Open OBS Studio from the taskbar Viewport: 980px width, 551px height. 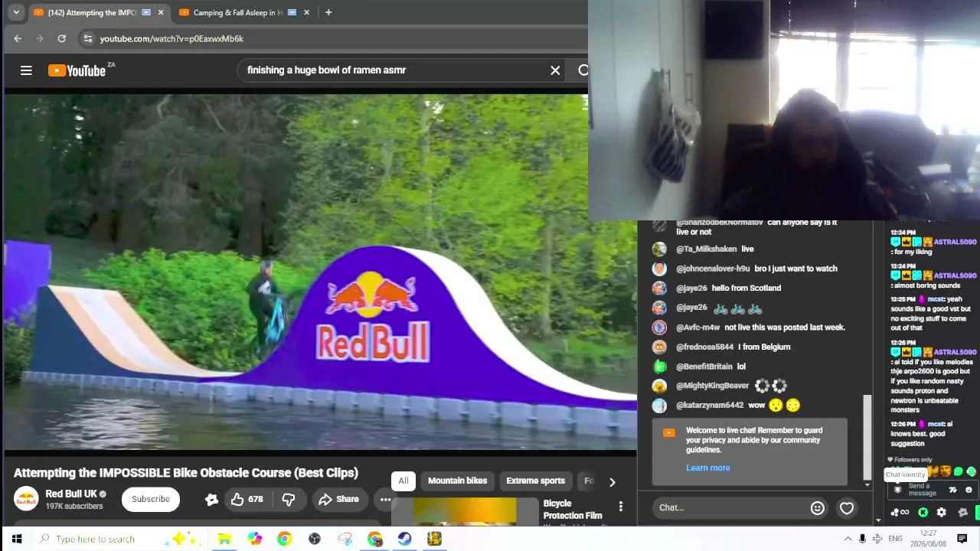(314, 539)
